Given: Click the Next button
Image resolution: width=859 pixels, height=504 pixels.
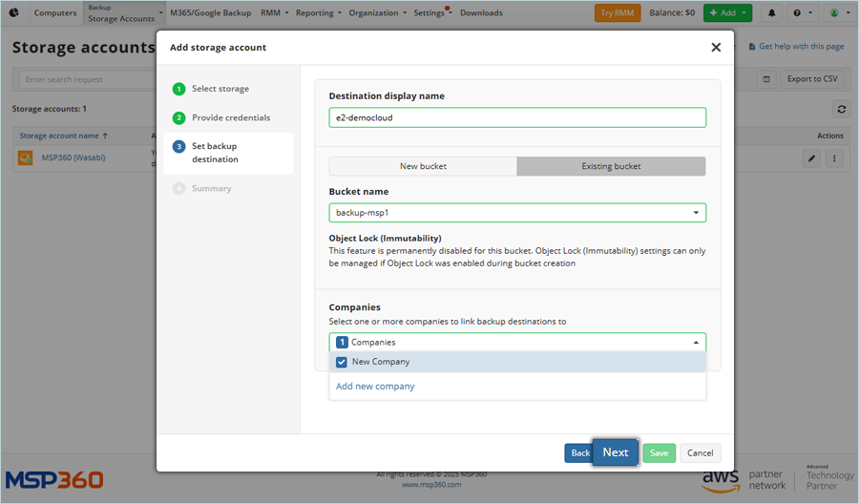Looking at the screenshot, I should (615, 452).
